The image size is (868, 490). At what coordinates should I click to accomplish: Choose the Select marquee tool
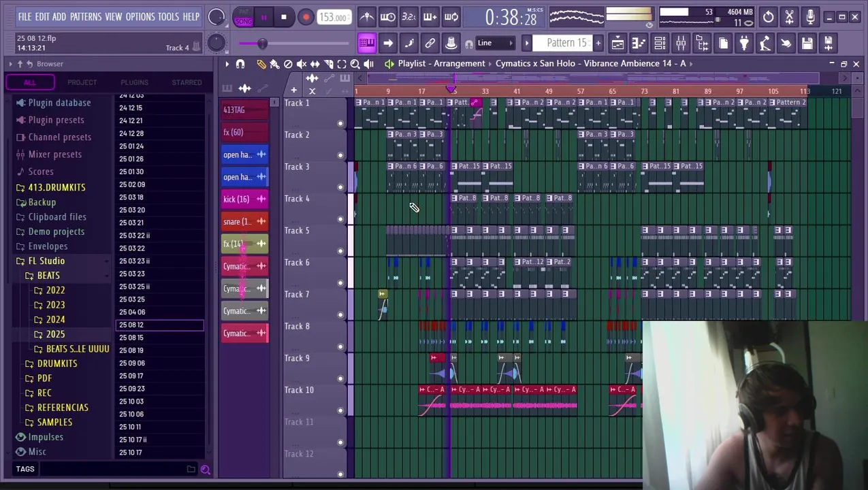click(x=342, y=64)
